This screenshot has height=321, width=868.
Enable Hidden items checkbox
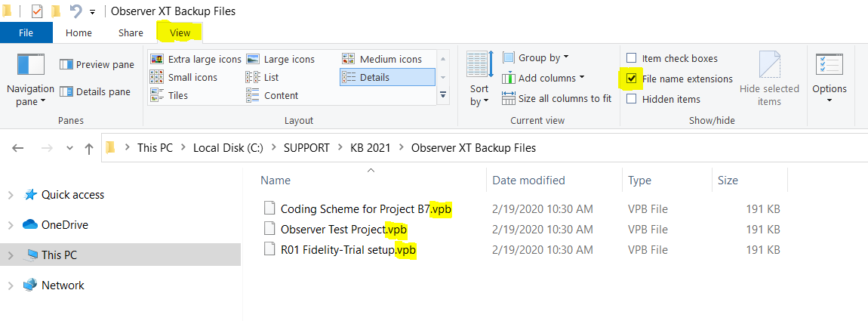pyautogui.click(x=631, y=99)
